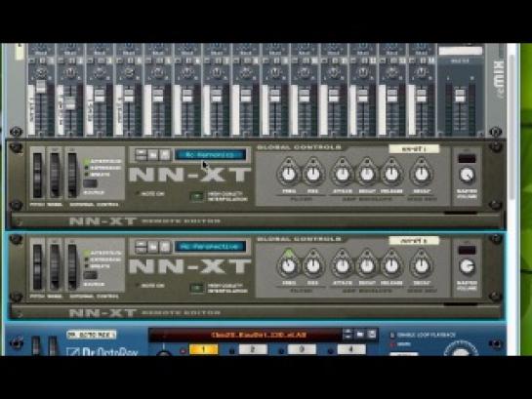The image size is (532, 399).
Task: Click external control Source button on NN-XT 1
Action: click(x=90, y=183)
